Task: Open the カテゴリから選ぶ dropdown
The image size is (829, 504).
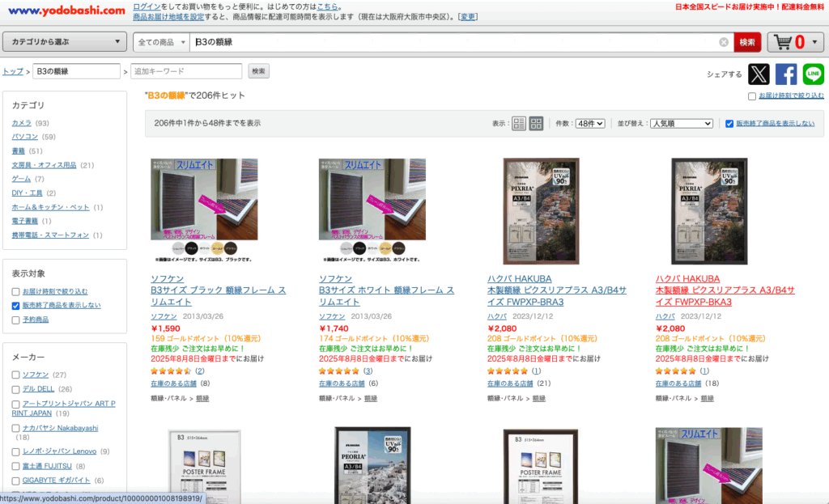Action: click(65, 42)
